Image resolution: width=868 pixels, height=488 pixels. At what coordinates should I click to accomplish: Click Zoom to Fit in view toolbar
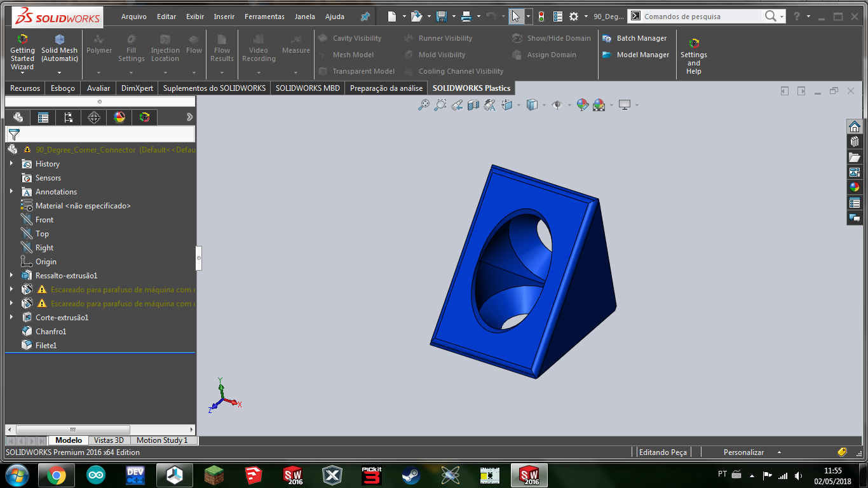(x=424, y=105)
